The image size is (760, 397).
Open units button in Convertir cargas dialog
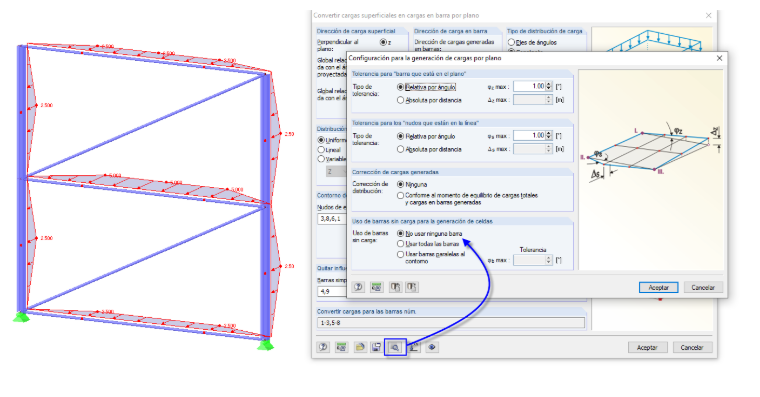pos(341,347)
